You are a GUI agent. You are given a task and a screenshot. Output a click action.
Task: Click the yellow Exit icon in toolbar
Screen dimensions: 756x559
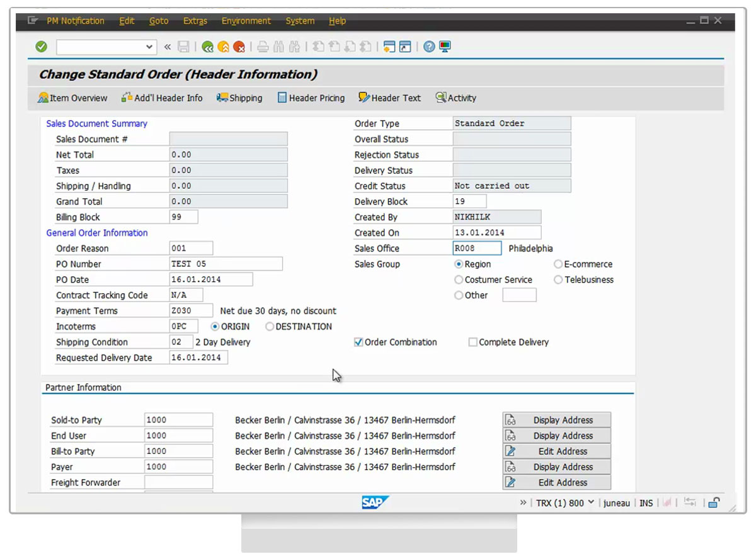tap(223, 47)
